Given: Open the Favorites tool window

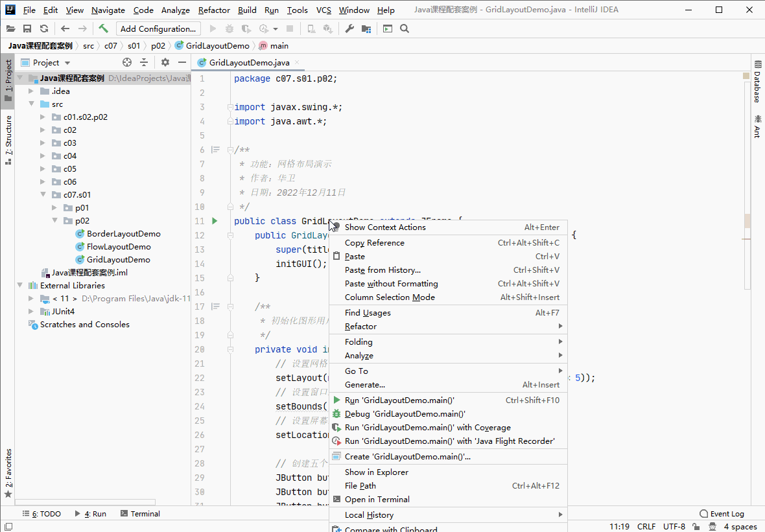Looking at the screenshot, I should pos(8,473).
